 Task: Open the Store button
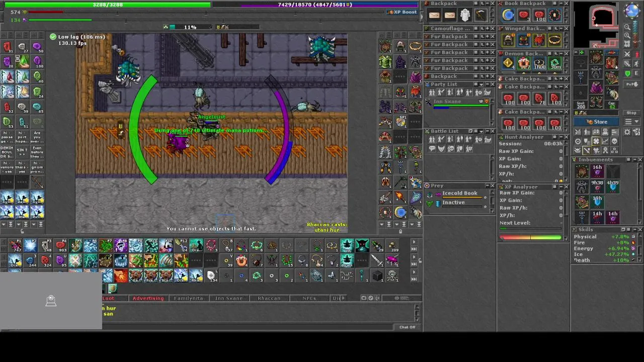pyautogui.click(x=597, y=122)
